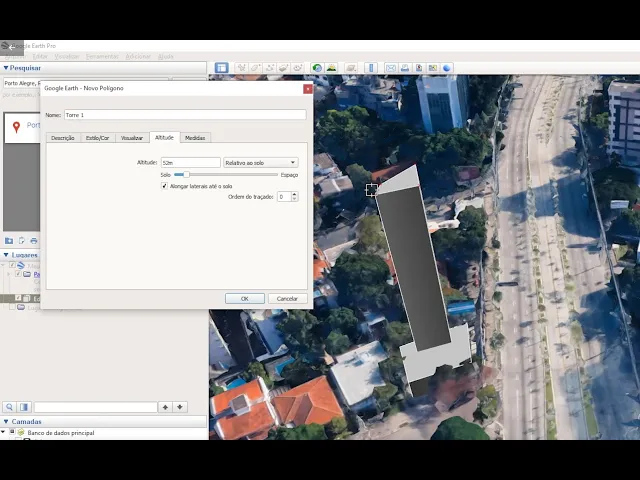
Task: Click the polygon vertex handle on map
Action: tap(371, 190)
